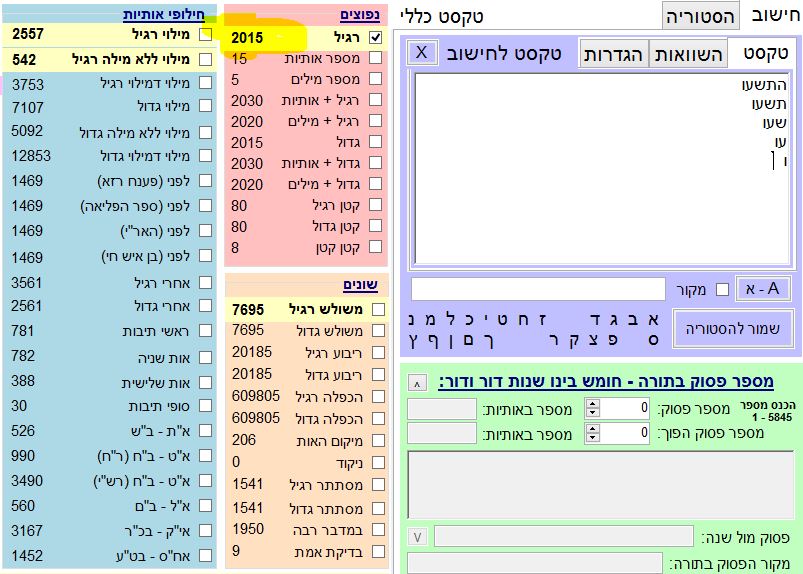Viewport: 803px width, 574px height.
Task: Insert the letter ס from the letter keyboard
Action: pos(655,341)
